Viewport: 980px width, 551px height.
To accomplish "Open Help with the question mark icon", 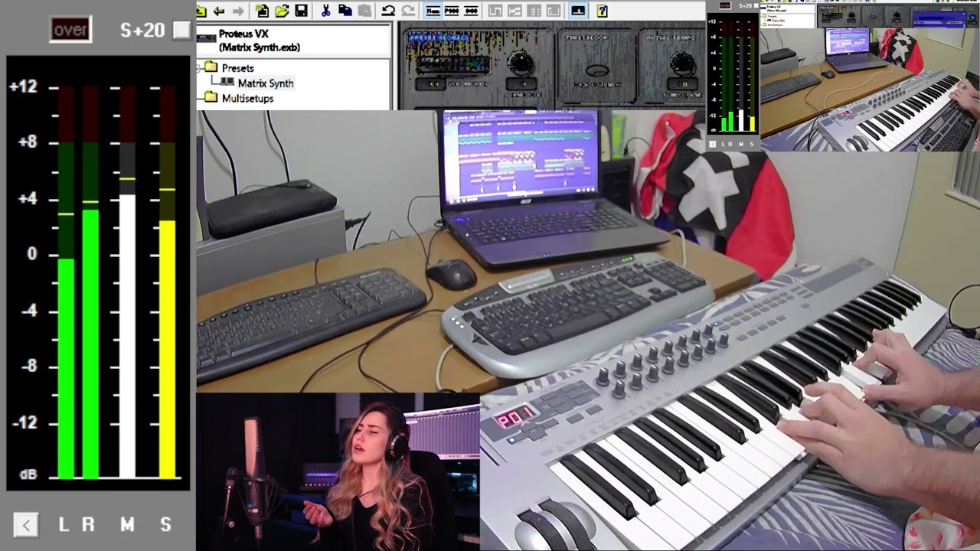I will click(602, 11).
